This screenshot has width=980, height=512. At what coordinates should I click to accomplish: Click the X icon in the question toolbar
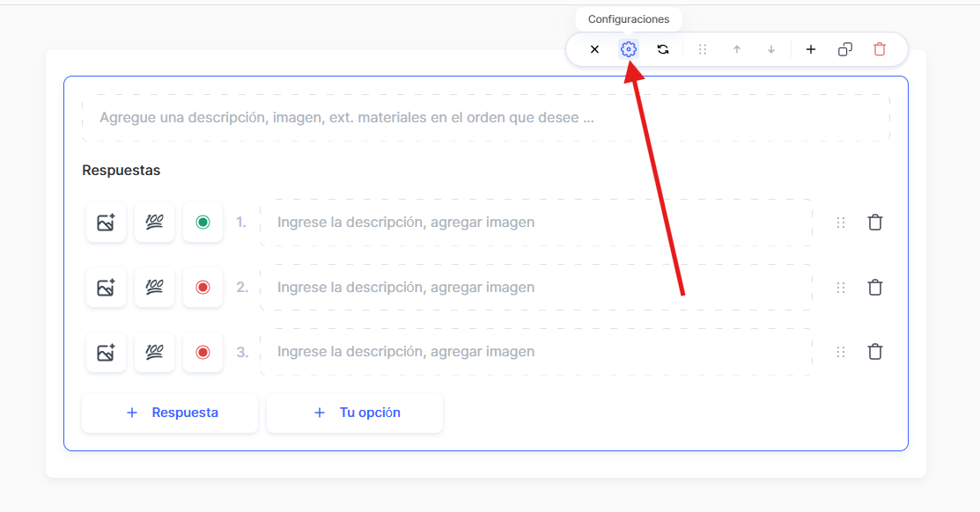tap(594, 49)
